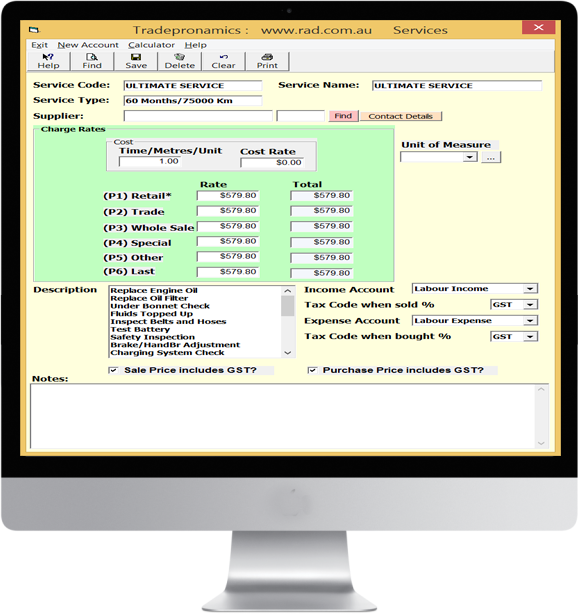The height and width of the screenshot is (614, 578).
Task: Click the Find toolbar icon
Action: [92, 61]
